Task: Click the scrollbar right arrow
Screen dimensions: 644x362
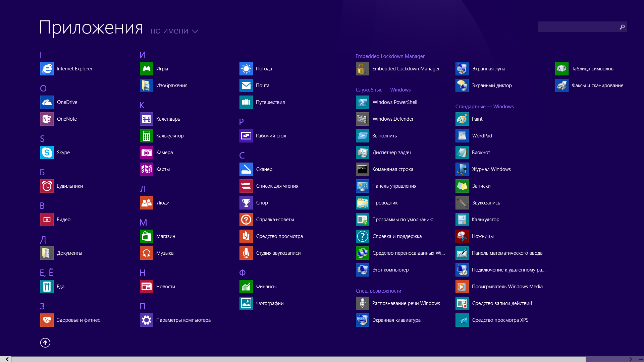Action: [x=631, y=359]
